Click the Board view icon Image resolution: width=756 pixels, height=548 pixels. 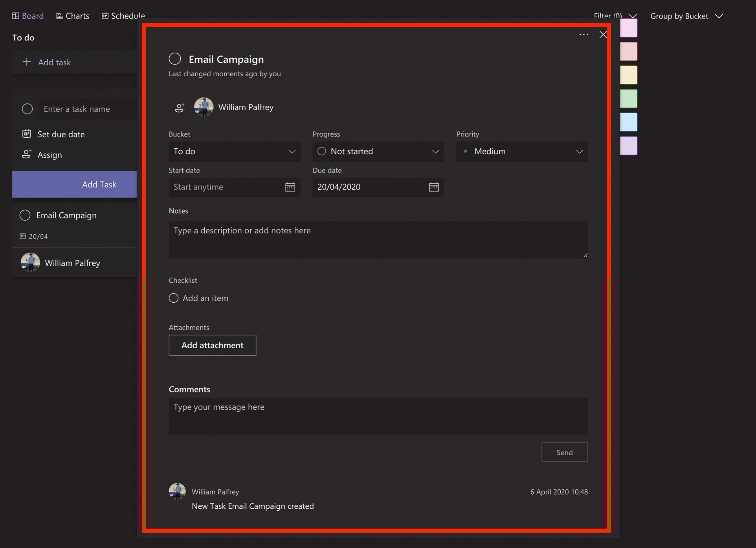tap(16, 16)
